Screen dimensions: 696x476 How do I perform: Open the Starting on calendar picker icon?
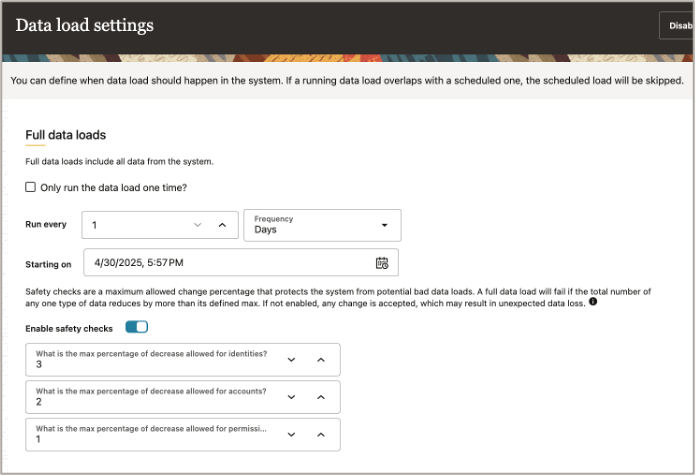click(x=381, y=263)
